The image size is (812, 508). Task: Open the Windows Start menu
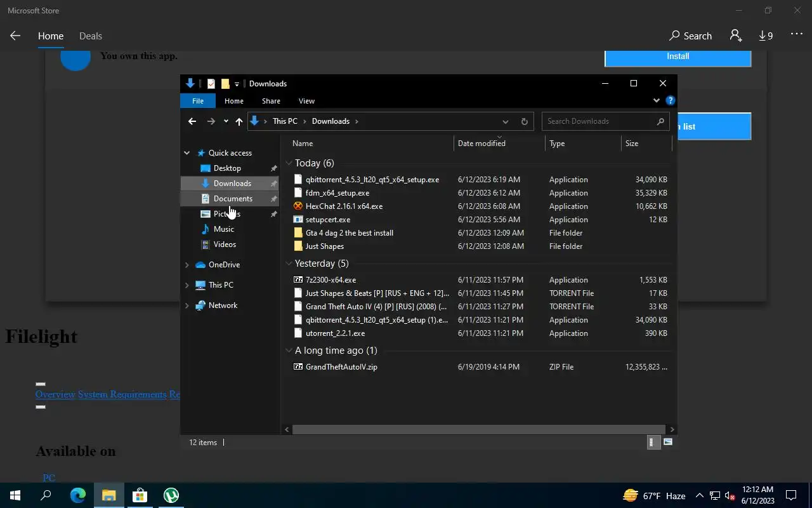click(15, 495)
